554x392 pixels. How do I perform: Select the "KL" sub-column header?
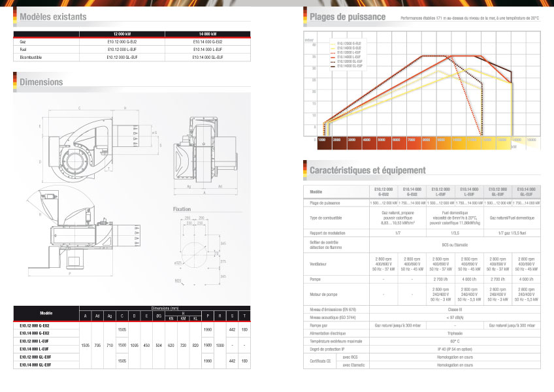(x=195, y=318)
